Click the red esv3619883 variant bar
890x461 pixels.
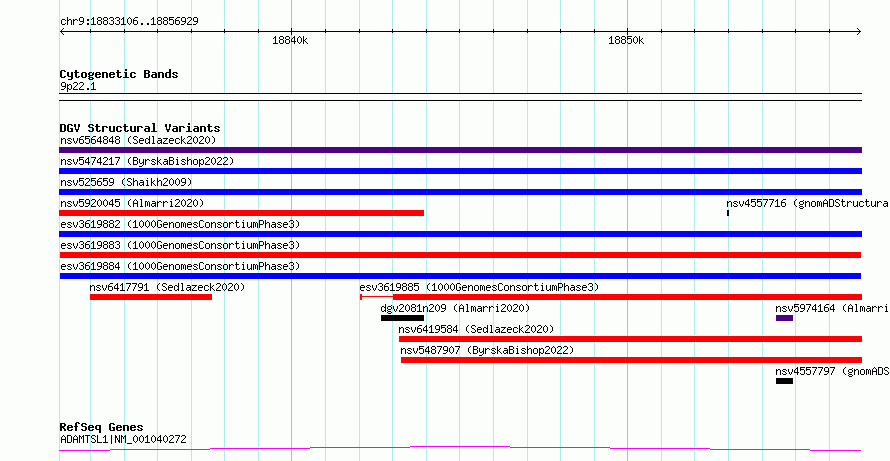click(460, 255)
